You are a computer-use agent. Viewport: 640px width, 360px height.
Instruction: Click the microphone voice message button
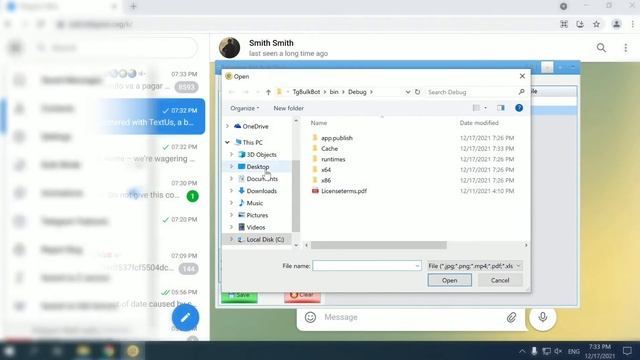542,317
